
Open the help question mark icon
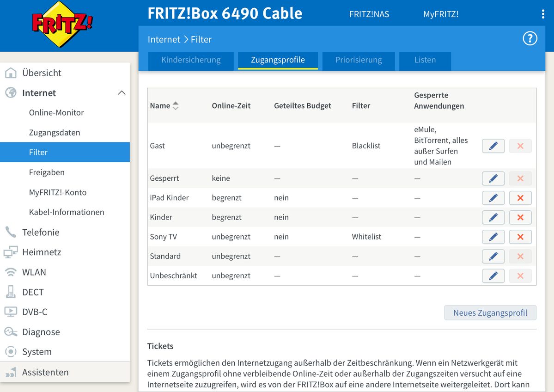pyautogui.click(x=530, y=39)
